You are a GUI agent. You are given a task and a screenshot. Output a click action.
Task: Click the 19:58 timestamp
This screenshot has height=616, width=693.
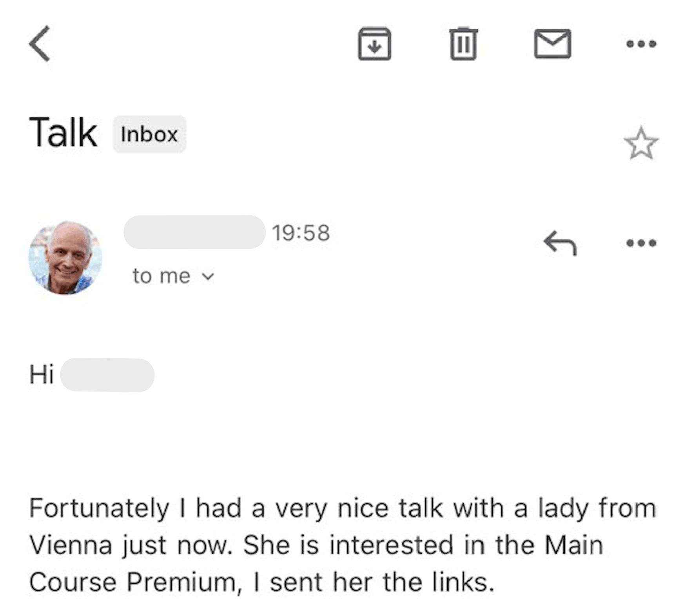[x=301, y=233]
